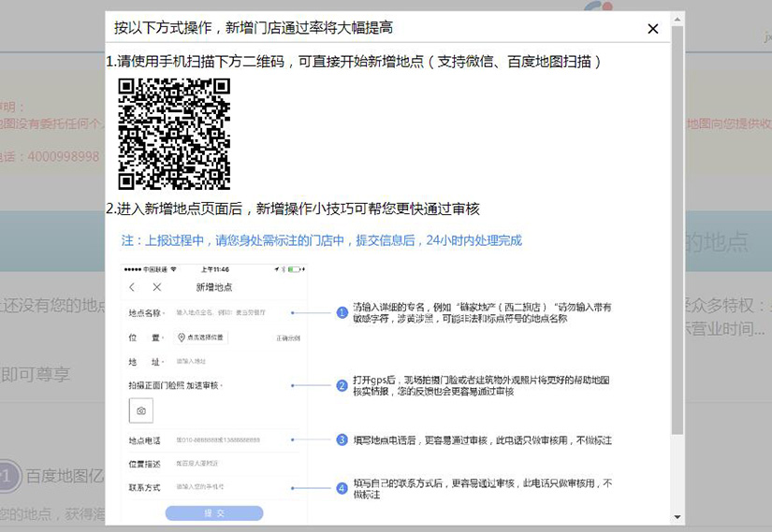Click the back arrow in 新增地点 header
This screenshot has width=772, height=532.
(x=132, y=287)
